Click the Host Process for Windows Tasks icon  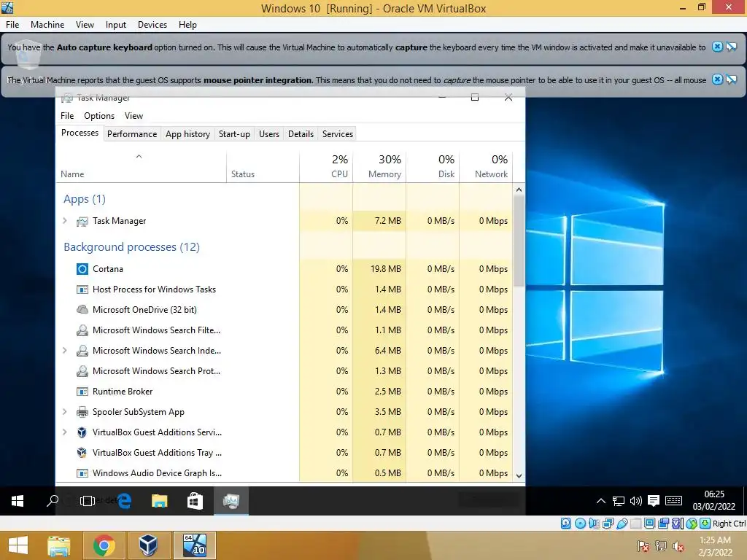82,289
